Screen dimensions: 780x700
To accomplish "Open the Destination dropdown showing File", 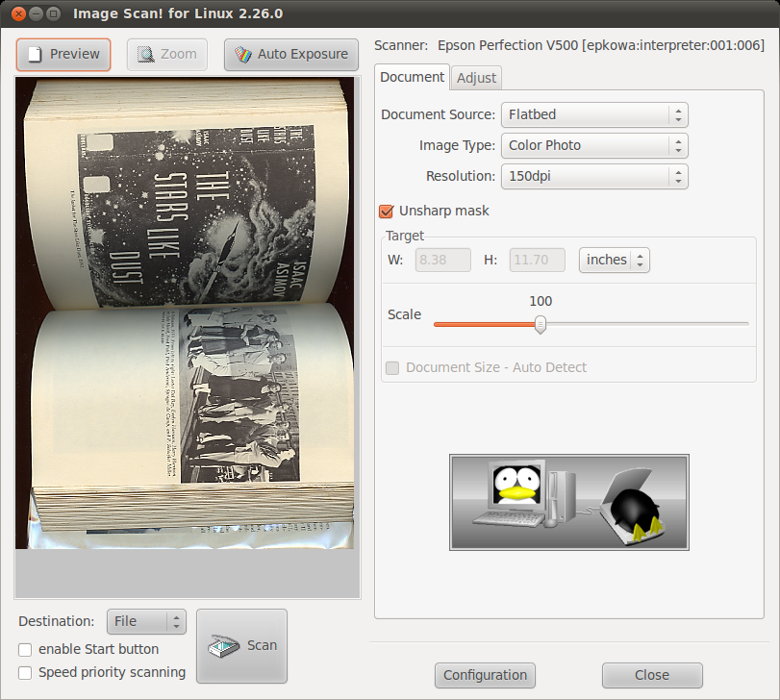I will point(146,621).
